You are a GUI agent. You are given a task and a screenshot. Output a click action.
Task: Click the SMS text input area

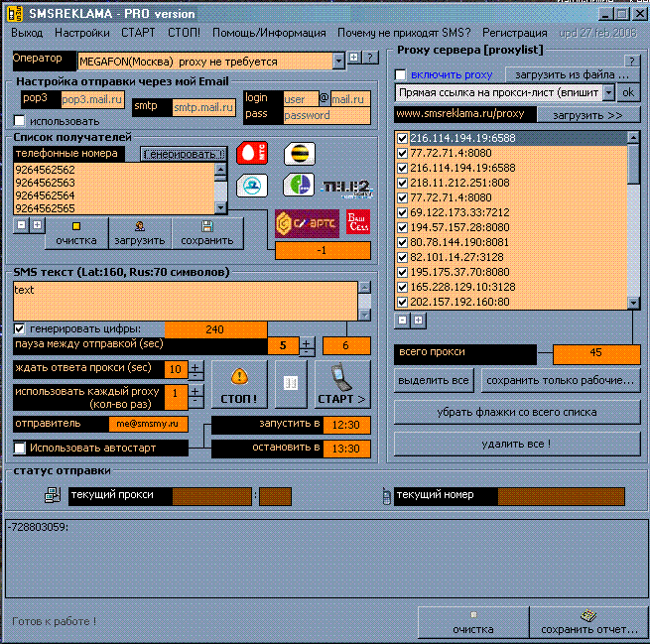click(186, 301)
